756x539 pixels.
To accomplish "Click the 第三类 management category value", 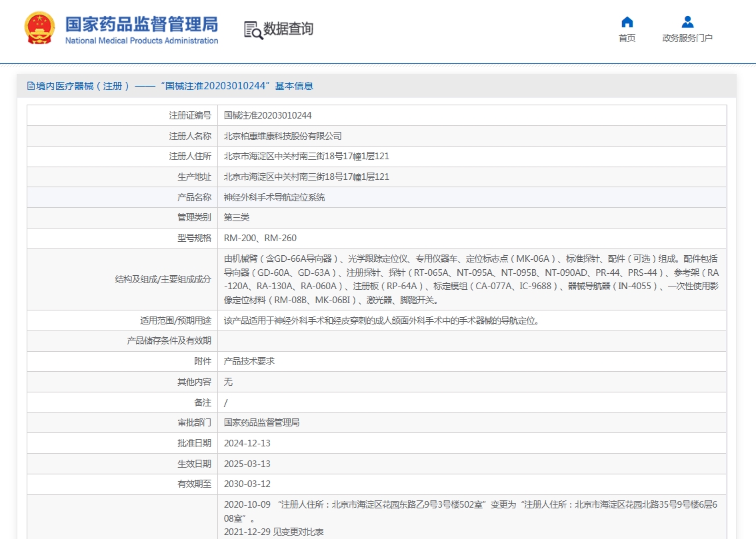I will tap(236, 218).
